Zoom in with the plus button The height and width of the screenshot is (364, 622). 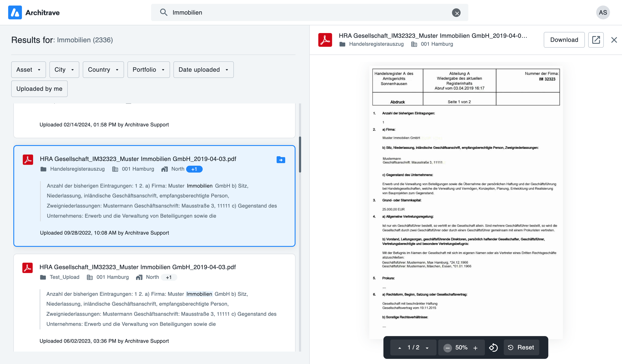coord(475,348)
